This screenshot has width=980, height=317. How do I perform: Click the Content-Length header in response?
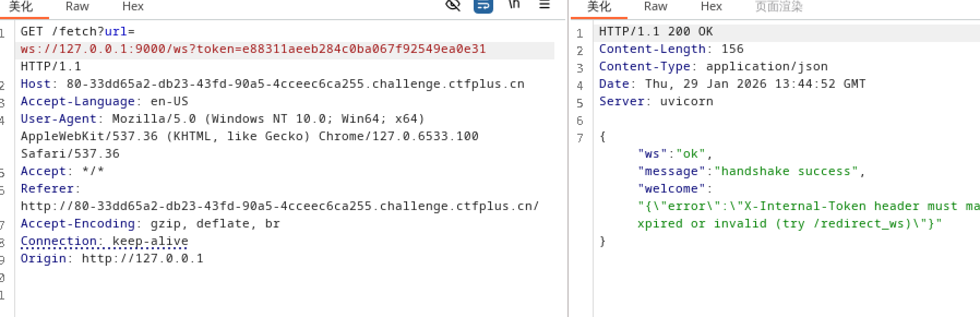pos(671,49)
